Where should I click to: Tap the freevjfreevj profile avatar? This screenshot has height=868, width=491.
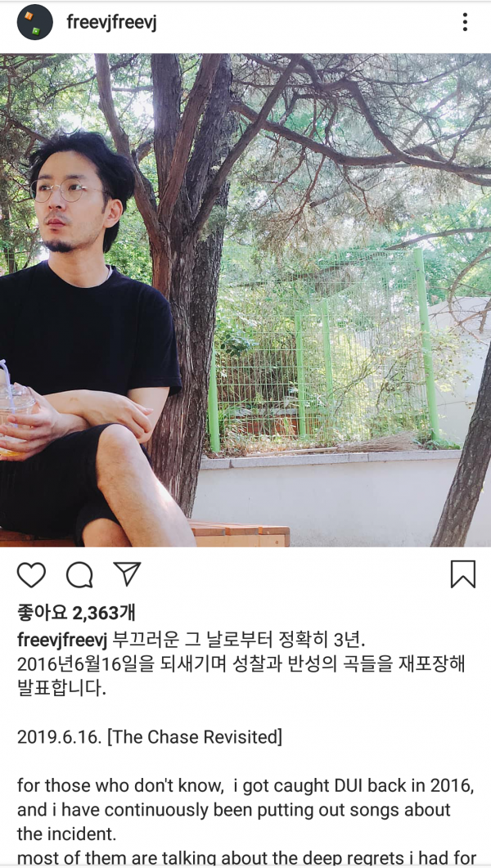tap(35, 22)
